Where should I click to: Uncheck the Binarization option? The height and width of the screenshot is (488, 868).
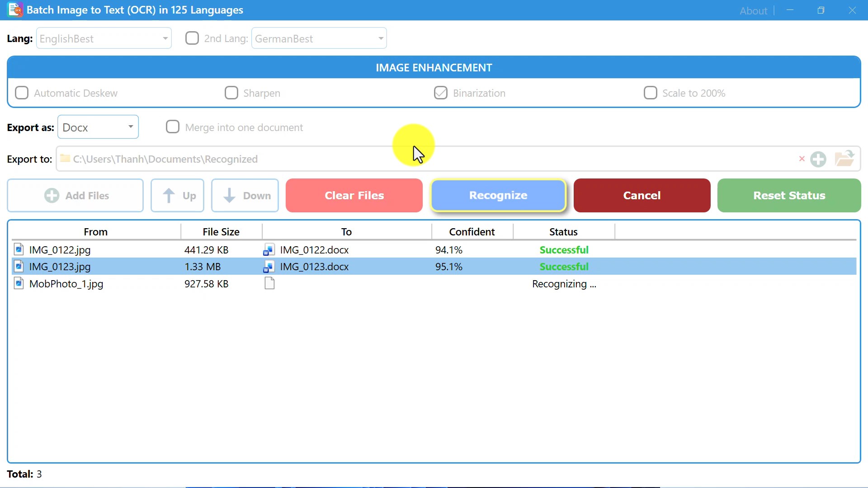coord(440,93)
